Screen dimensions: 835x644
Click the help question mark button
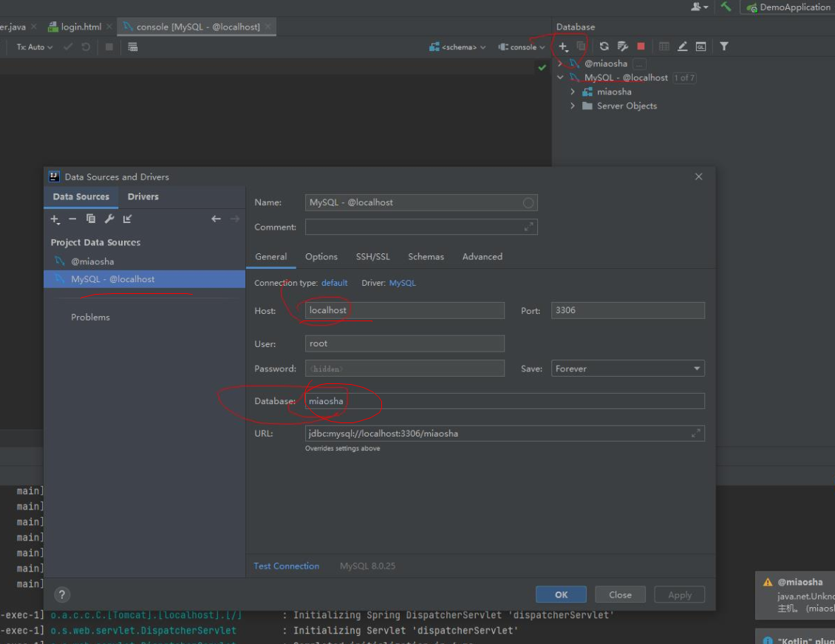[62, 595]
